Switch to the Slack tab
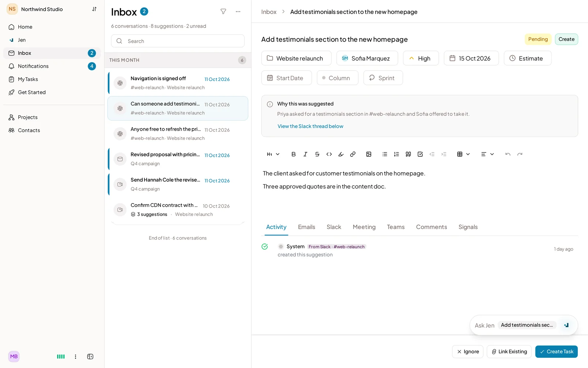The width and height of the screenshot is (588, 368). [334, 227]
